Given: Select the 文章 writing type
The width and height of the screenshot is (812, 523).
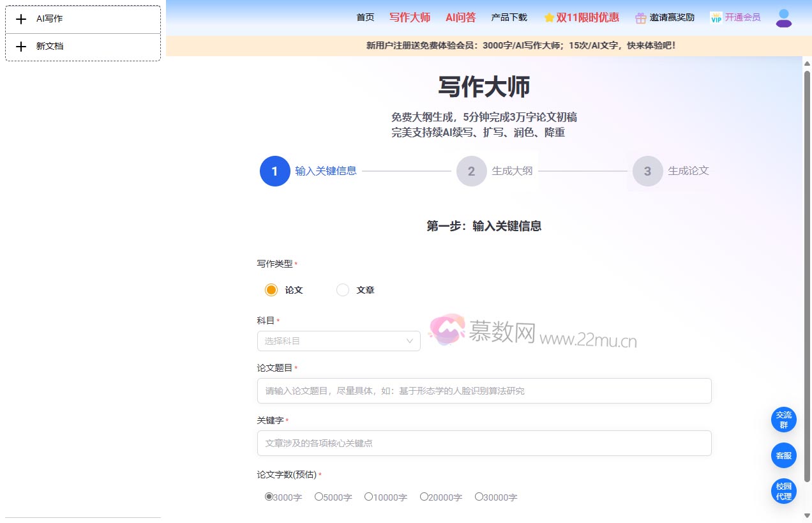Looking at the screenshot, I should point(342,289).
